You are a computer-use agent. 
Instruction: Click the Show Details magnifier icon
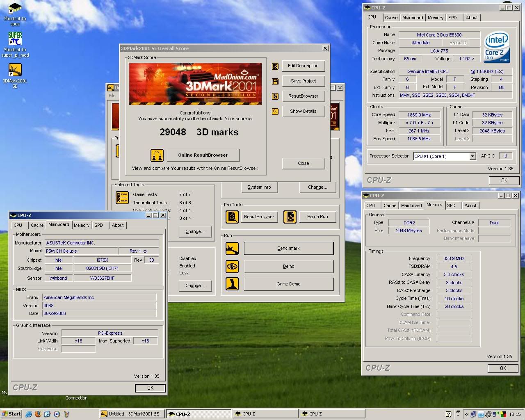pos(275,112)
